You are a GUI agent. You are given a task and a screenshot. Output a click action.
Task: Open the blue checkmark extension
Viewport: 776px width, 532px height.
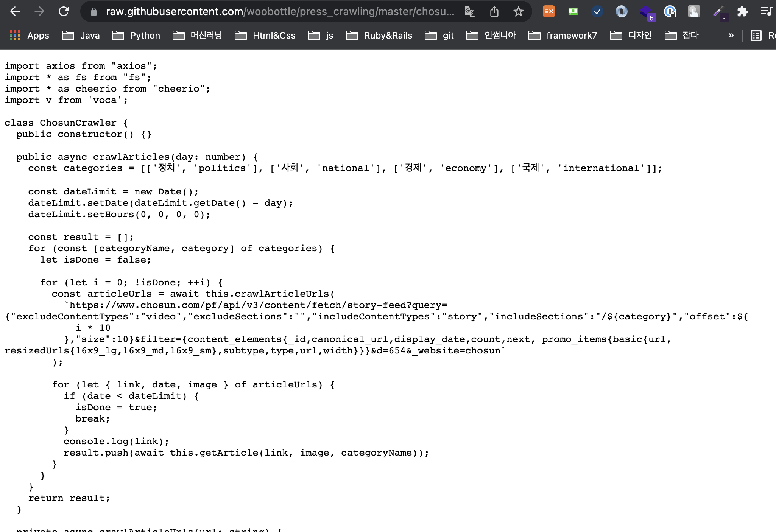coord(597,12)
